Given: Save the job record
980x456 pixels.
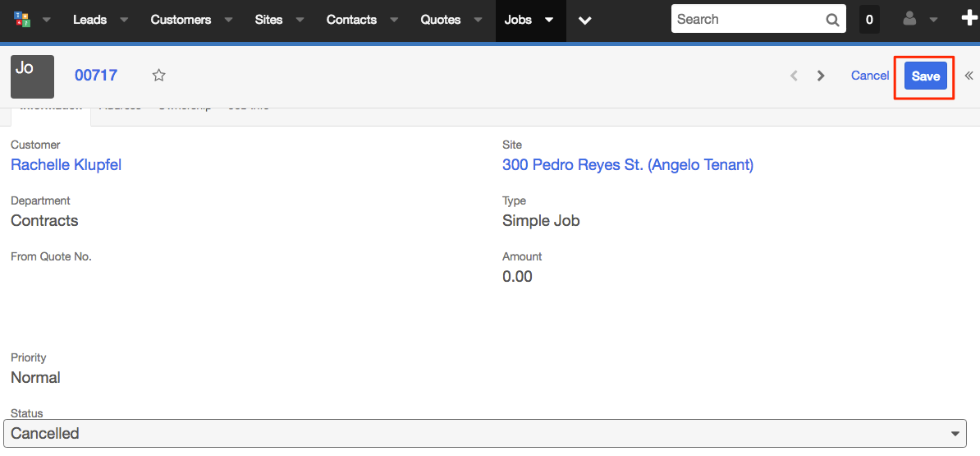Looking at the screenshot, I should coord(926,76).
